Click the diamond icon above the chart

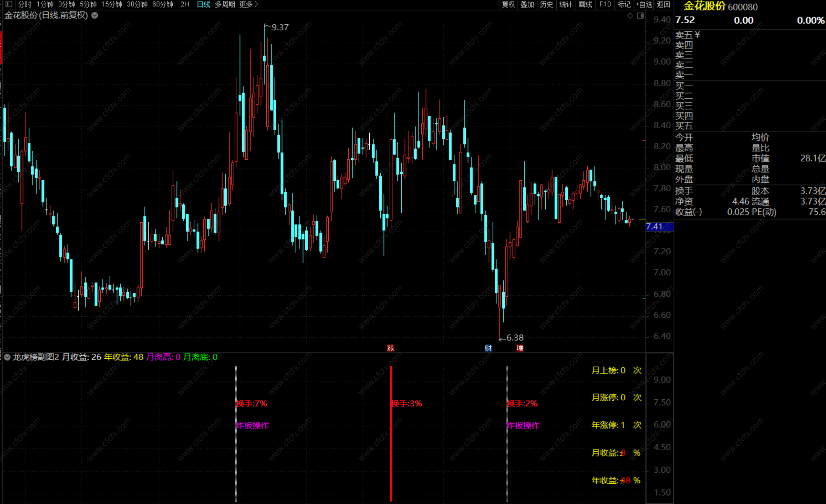630,15
